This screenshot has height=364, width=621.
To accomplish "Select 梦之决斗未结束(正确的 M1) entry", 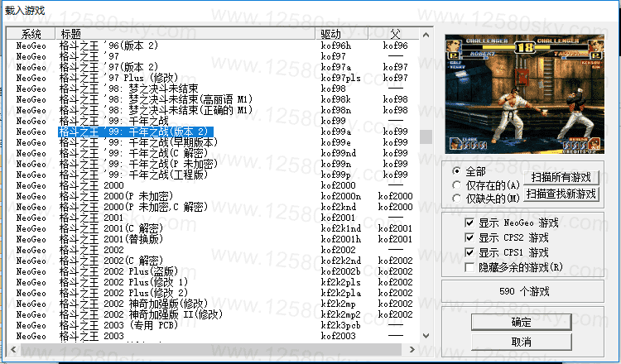I will 212,110.
